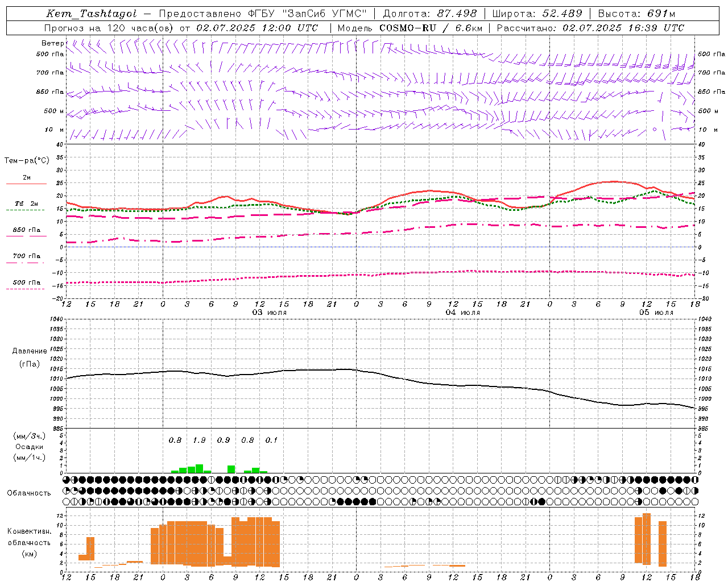Viewport: 728px width, 582px height.
Task: Click the 03 июля date label
Action: pyautogui.click(x=270, y=313)
